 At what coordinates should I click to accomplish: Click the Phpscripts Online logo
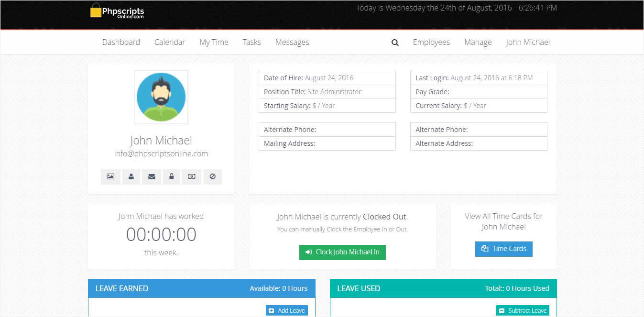(117, 11)
